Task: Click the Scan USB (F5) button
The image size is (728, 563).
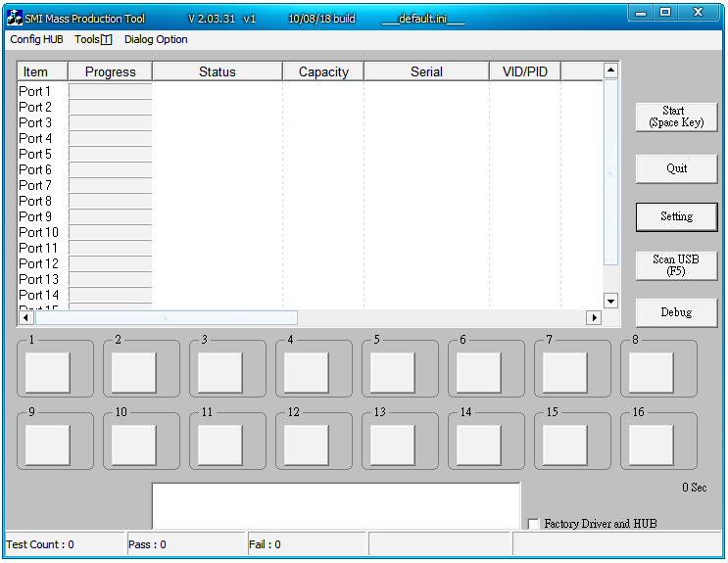Action: [676, 265]
